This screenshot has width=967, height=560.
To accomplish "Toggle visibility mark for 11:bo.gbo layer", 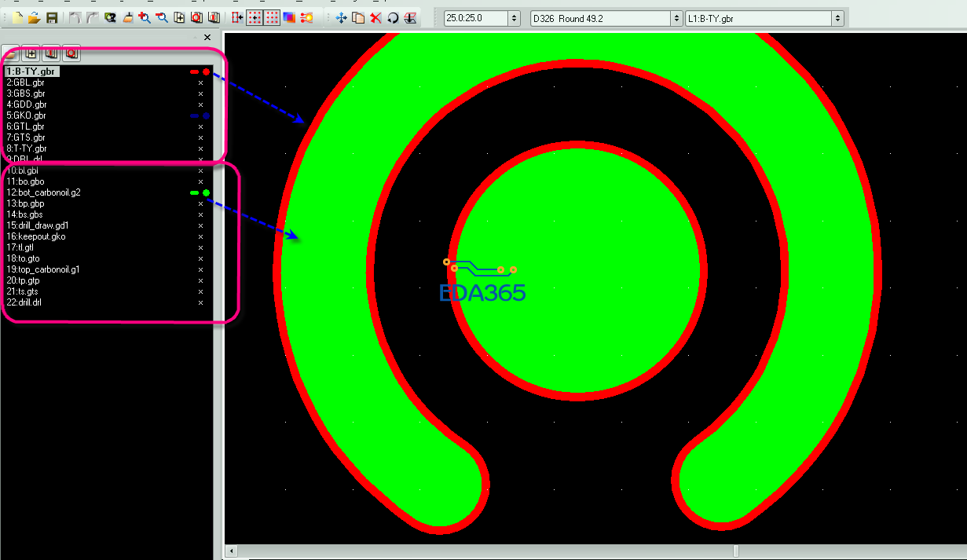I will pyautogui.click(x=200, y=181).
